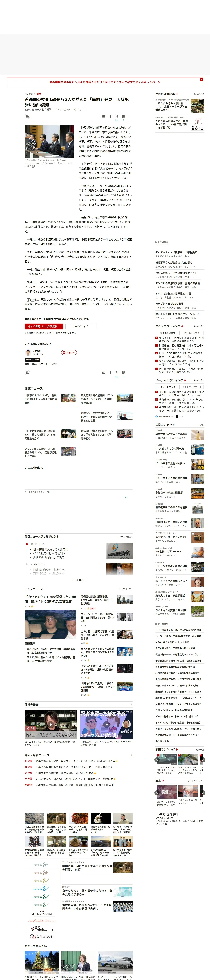Share by email from bottom toolbar
Viewport: 210px width, 980px height.
click(104, 373)
